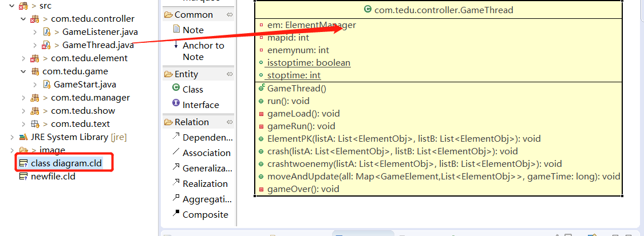Click GameListener.java file icon
The width and height of the screenshot is (644, 236).
pos(47,33)
